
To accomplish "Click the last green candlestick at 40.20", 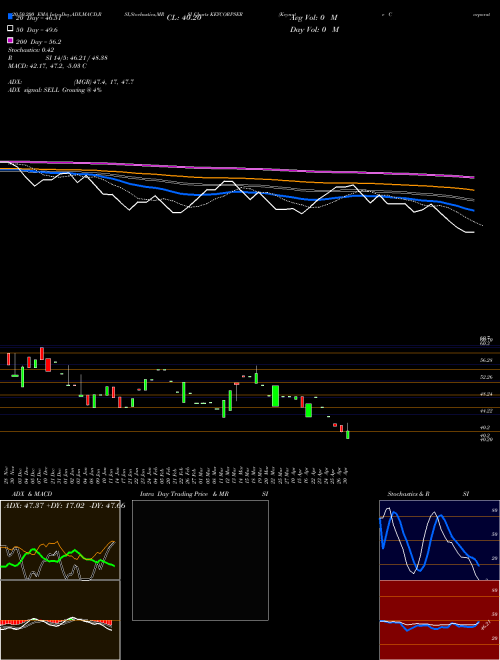I will click(348, 434).
